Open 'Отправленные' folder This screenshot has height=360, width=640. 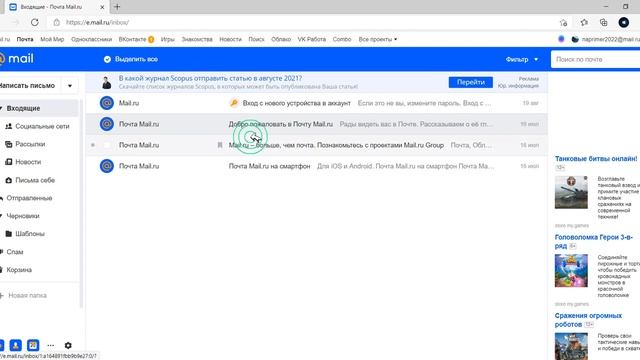[x=29, y=198]
